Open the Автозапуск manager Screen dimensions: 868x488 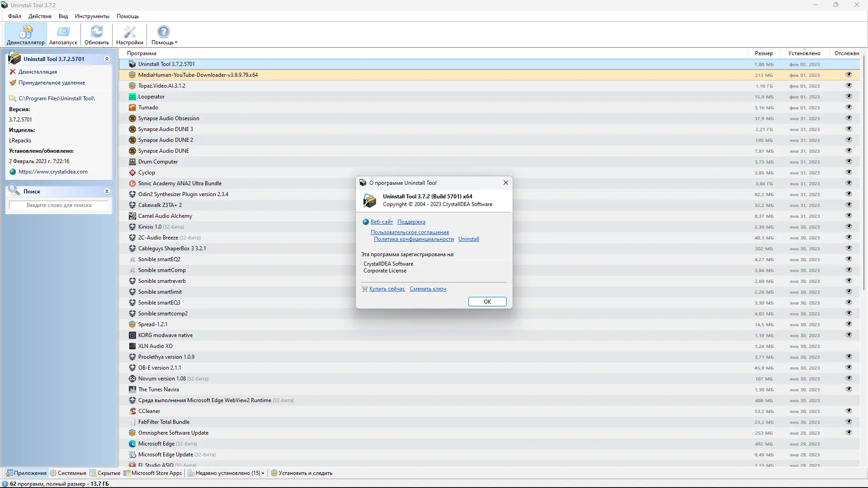tap(63, 34)
